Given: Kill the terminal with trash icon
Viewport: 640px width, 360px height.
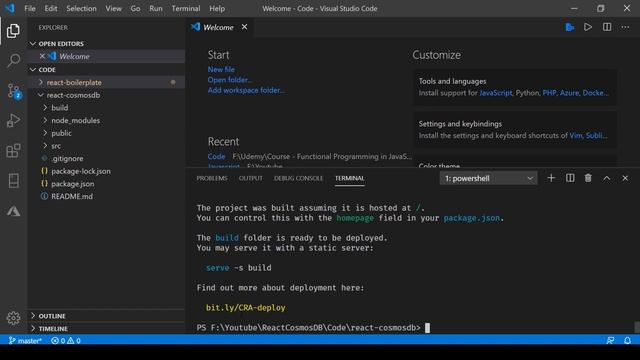Looking at the screenshot, I should pyautogui.click(x=588, y=178).
